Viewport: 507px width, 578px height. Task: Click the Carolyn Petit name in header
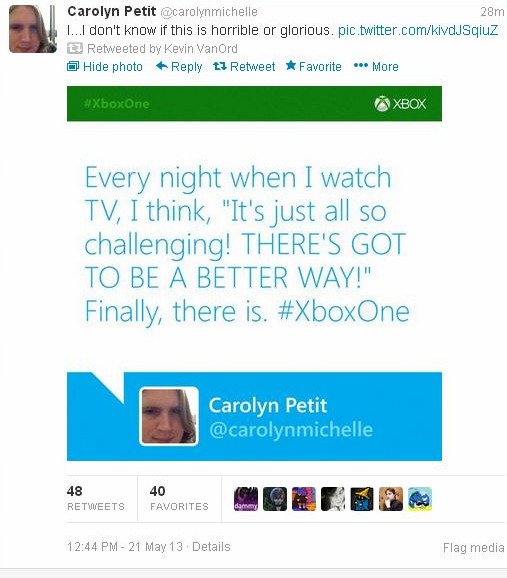112,11
